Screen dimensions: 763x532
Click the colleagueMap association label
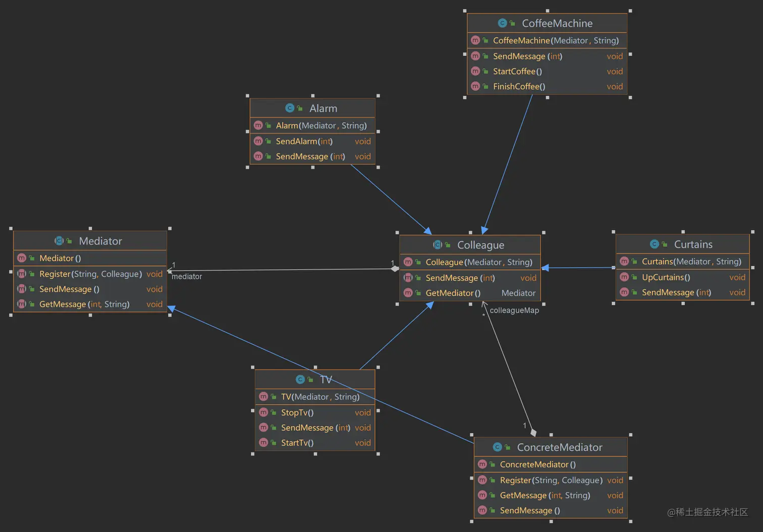514,310
